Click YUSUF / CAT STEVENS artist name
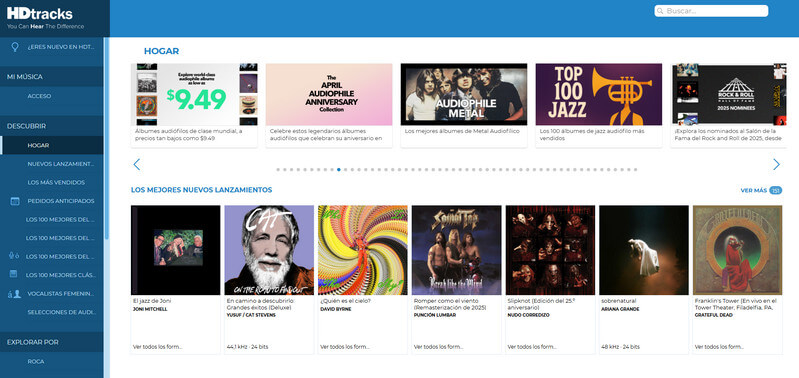The image size is (799, 378). tap(251, 315)
